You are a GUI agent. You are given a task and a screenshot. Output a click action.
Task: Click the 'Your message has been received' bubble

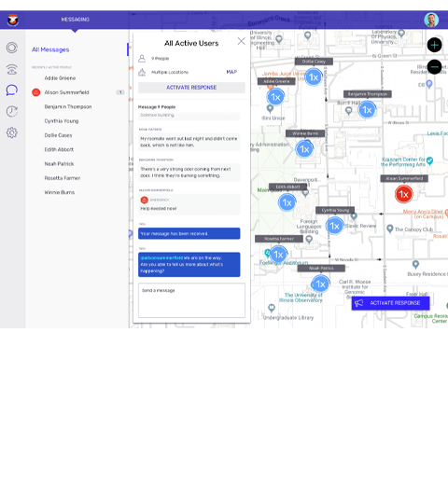189,233
